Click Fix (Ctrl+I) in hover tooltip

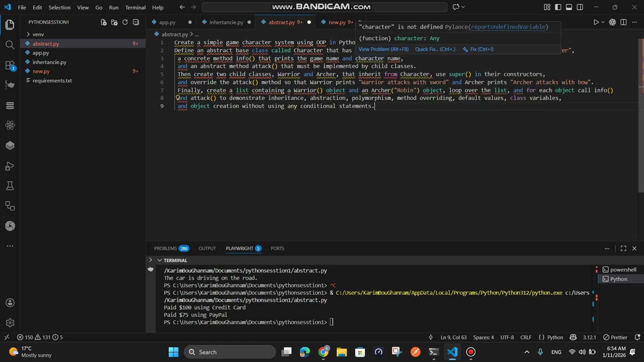point(478,49)
